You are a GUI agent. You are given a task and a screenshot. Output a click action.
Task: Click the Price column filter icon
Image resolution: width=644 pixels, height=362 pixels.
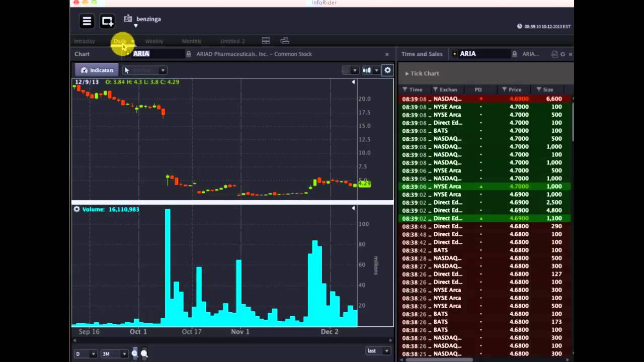(x=504, y=89)
